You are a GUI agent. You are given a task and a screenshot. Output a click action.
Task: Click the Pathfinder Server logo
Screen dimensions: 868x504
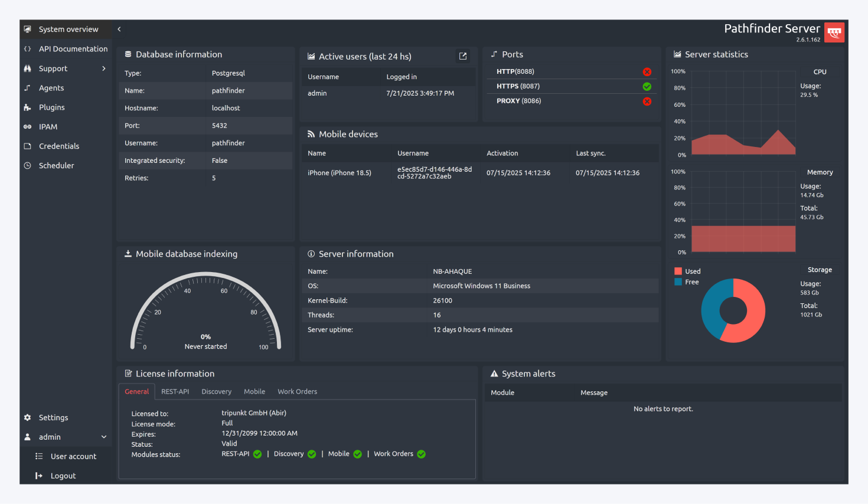coord(834,32)
